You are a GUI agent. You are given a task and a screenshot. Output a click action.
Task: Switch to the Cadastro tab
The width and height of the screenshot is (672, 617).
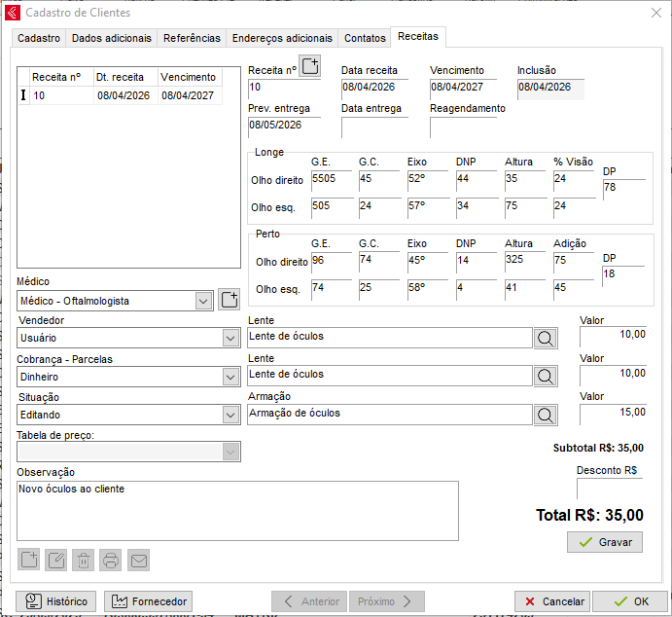coord(39,38)
